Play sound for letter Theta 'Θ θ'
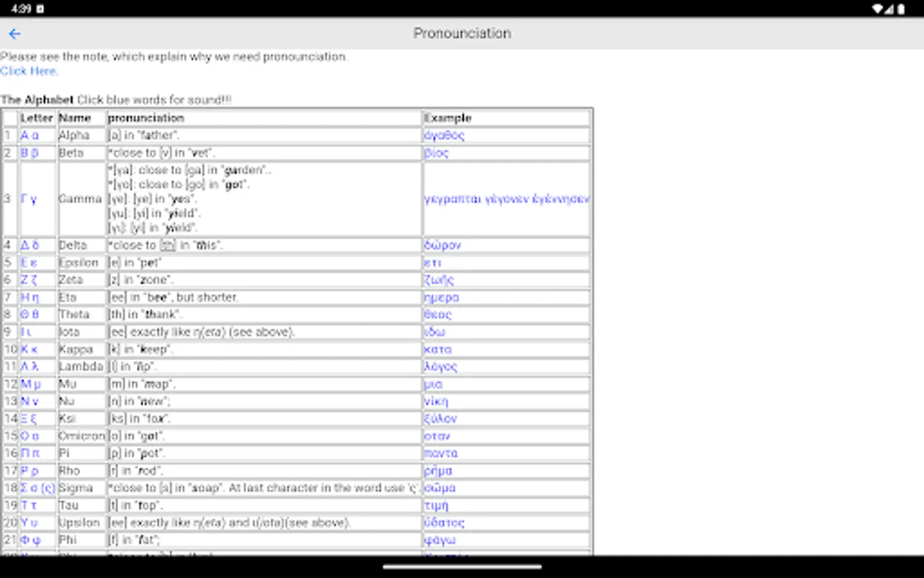 30,315
